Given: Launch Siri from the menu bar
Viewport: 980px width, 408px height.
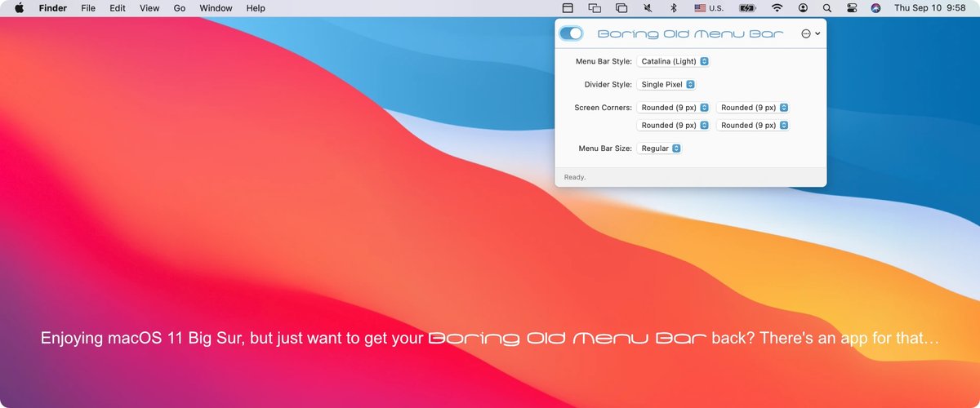Looking at the screenshot, I should [x=875, y=8].
